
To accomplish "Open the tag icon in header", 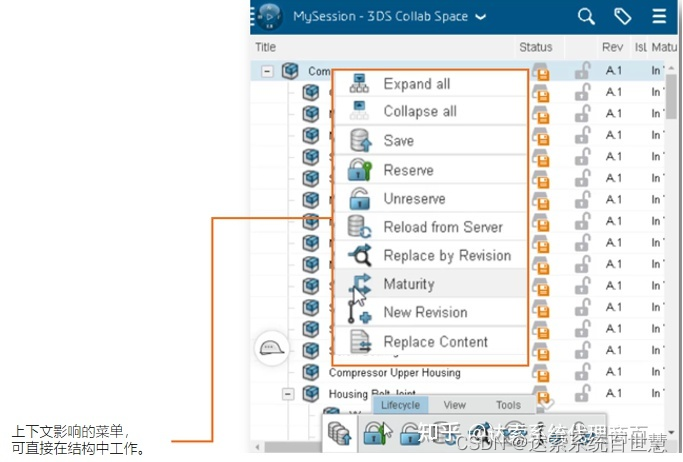I will click(622, 17).
